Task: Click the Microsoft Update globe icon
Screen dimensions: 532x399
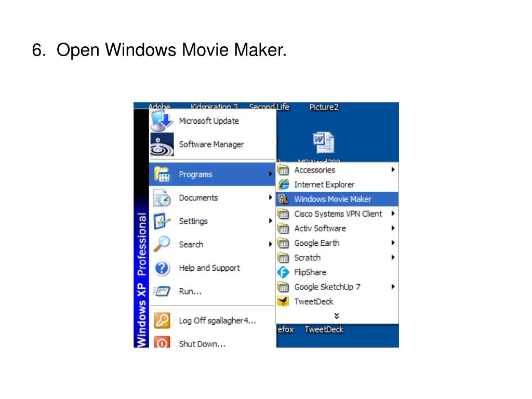Action: click(162, 121)
